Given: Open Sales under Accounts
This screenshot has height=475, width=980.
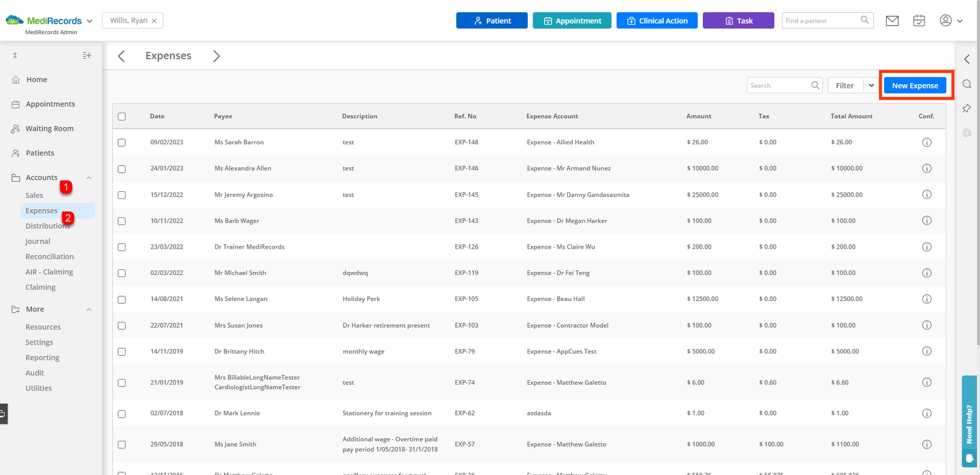Looking at the screenshot, I should coord(34,195).
